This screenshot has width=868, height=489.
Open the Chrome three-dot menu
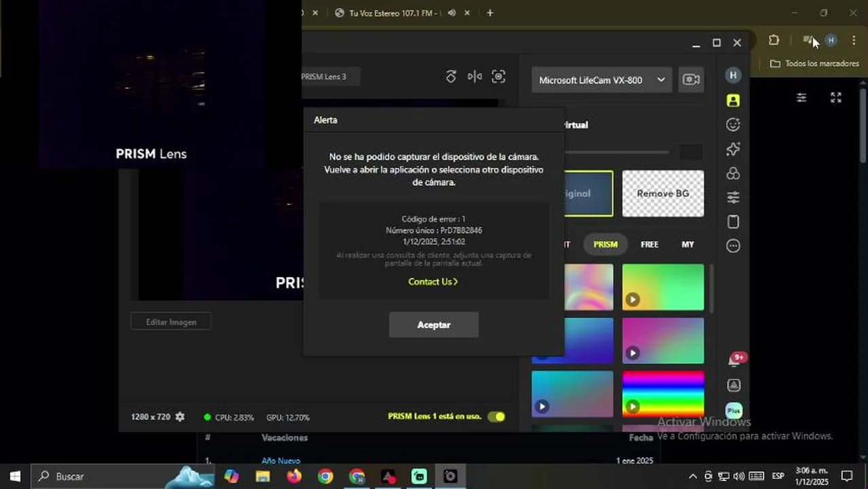tap(854, 41)
